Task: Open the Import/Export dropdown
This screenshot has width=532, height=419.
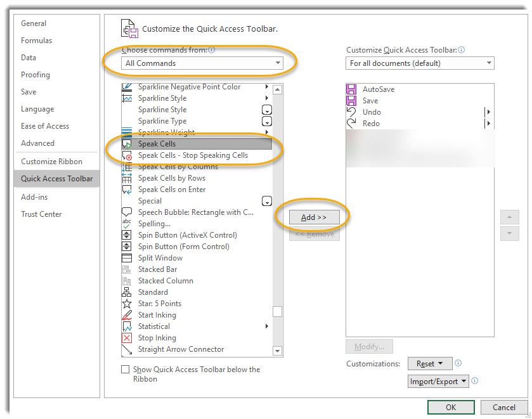Action: [x=439, y=380]
